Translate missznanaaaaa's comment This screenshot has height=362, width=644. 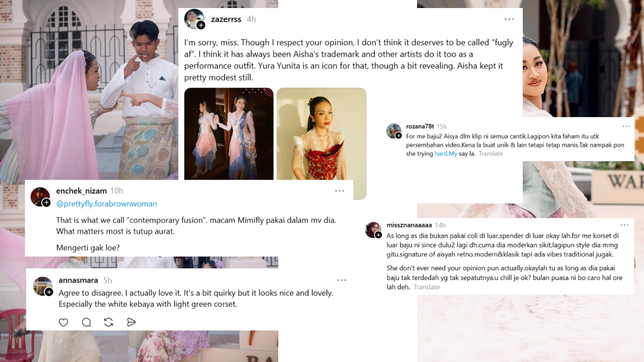[x=427, y=287]
